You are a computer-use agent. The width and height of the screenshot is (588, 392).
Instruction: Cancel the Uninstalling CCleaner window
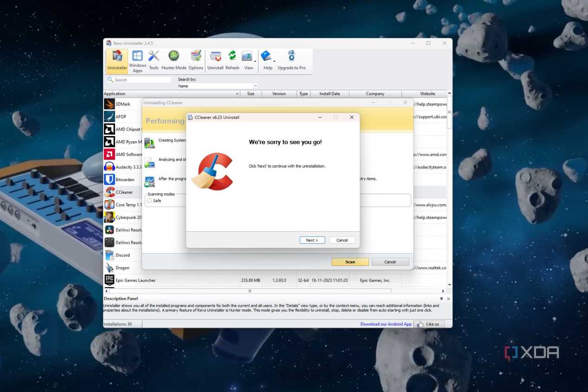coord(390,262)
